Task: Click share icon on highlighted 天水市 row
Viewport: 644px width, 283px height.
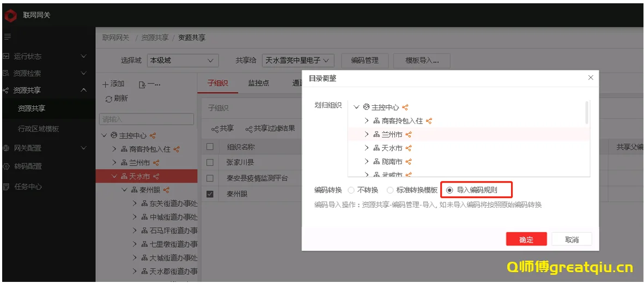Action: (156, 176)
